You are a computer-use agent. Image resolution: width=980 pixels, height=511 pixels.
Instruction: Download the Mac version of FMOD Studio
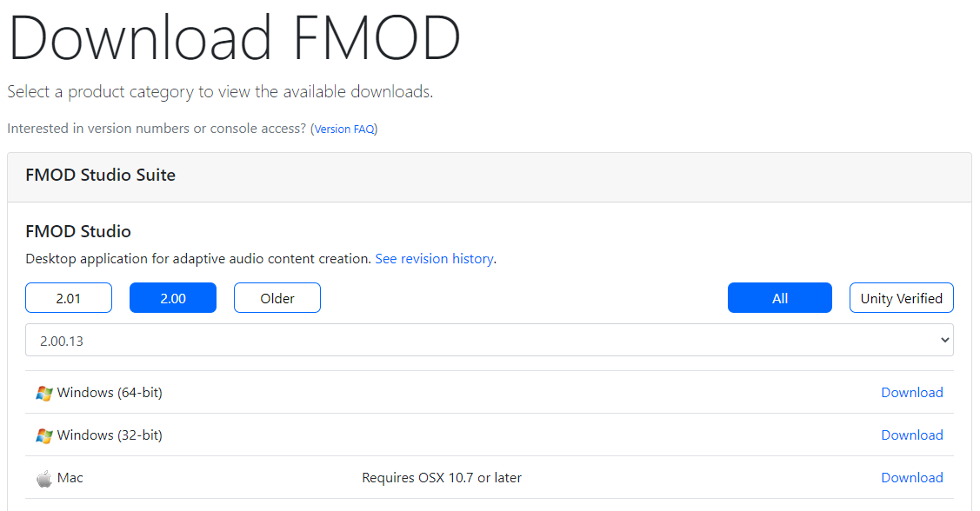point(911,477)
